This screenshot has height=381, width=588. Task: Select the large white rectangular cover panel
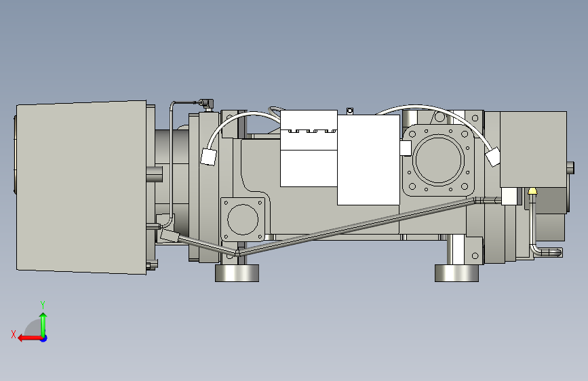pyautogui.click(x=368, y=160)
